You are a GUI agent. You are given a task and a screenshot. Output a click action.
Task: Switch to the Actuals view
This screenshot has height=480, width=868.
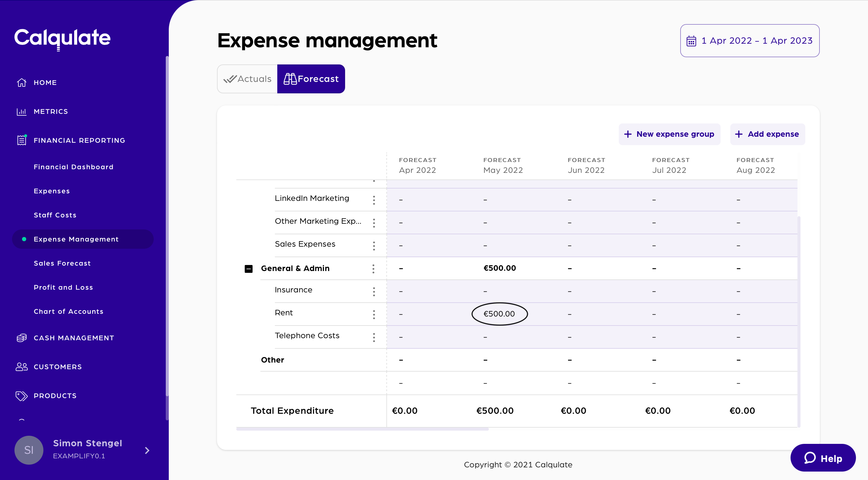[247, 79]
